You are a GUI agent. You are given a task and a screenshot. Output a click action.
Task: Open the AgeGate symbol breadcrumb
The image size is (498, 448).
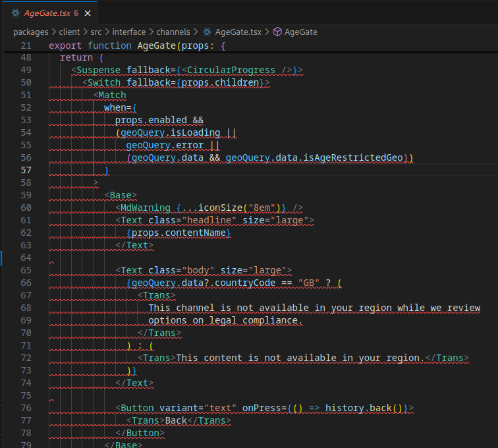coord(302,32)
